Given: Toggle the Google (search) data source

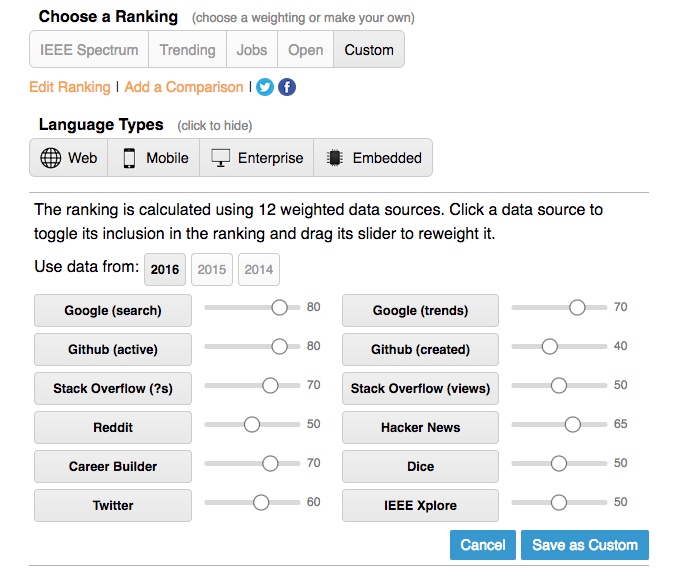Looking at the screenshot, I should tap(112, 310).
